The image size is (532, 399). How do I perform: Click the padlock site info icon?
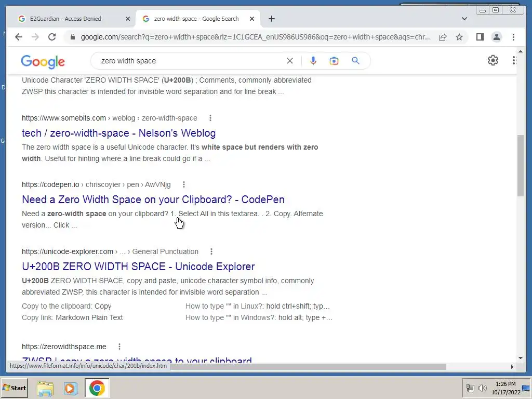click(x=72, y=37)
